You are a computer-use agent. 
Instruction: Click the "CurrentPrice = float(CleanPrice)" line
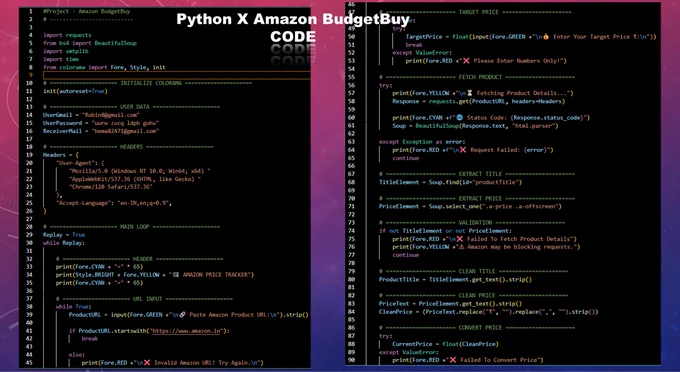click(x=445, y=344)
